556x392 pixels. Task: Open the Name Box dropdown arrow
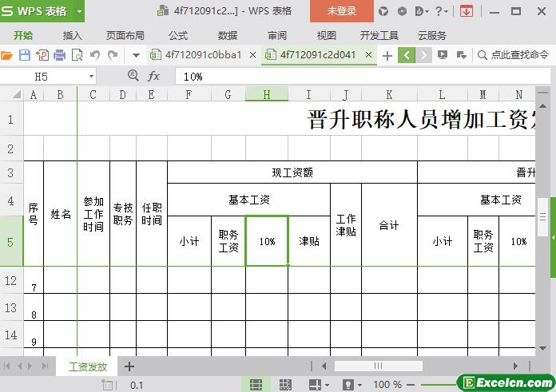[91, 76]
